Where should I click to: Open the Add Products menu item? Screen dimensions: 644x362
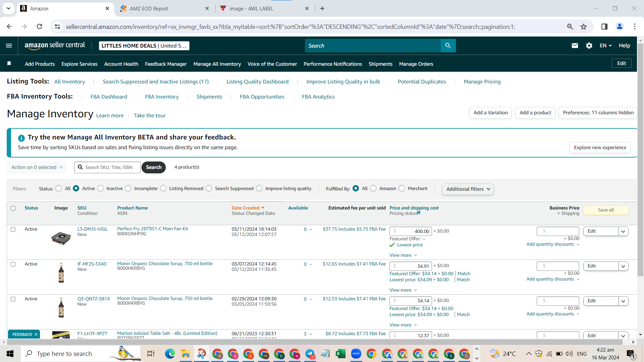click(40, 64)
